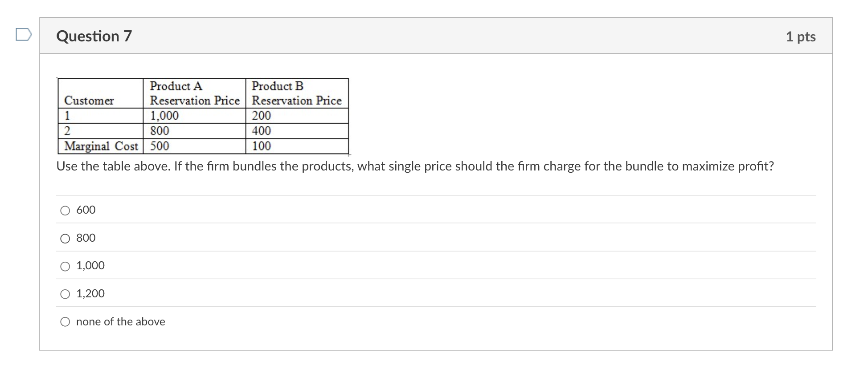Select the 1,200 answer choice
This screenshot has height=365, width=868.
pos(65,294)
